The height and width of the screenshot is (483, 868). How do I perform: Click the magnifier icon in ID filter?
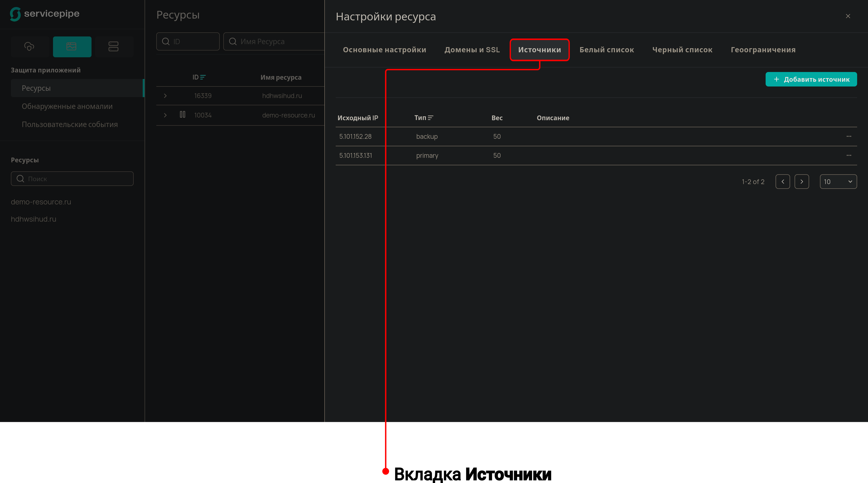point(166,41)
